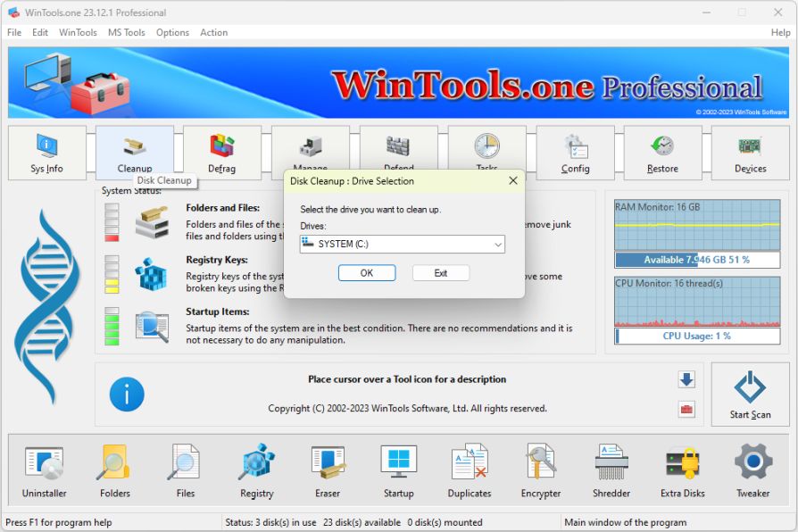Click the Startup Items green level indicator
Image resolution: width=798 pixels, height=532 pixels.
112,327
